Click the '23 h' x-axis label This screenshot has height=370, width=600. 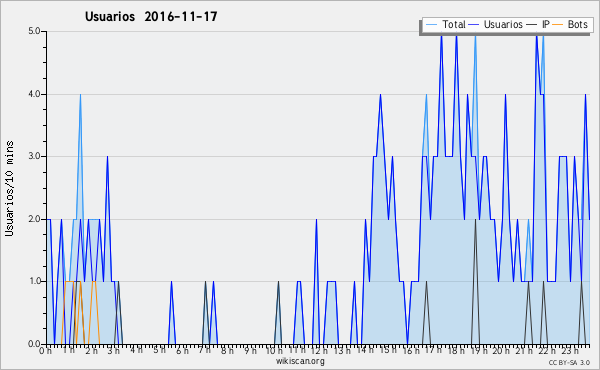pyautogui.click(x=570, y=350)
